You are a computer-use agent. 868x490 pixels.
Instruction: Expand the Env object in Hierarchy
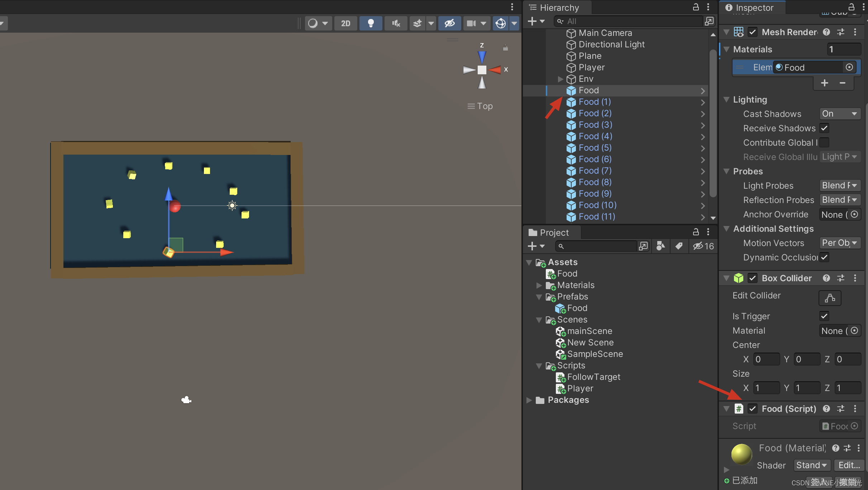(x=561, y=79)
